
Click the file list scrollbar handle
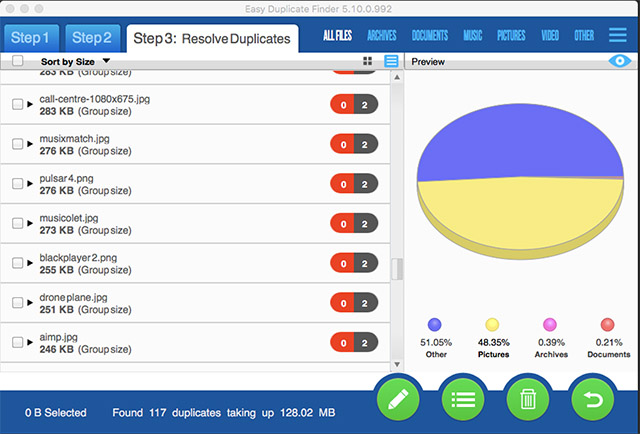click(397, 269)
